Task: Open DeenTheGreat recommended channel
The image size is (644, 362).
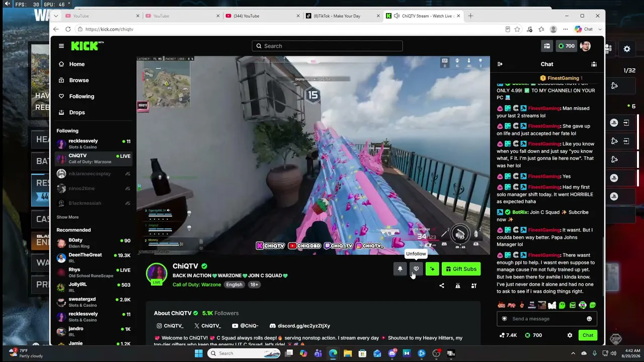Action: [x=94, y=258]
